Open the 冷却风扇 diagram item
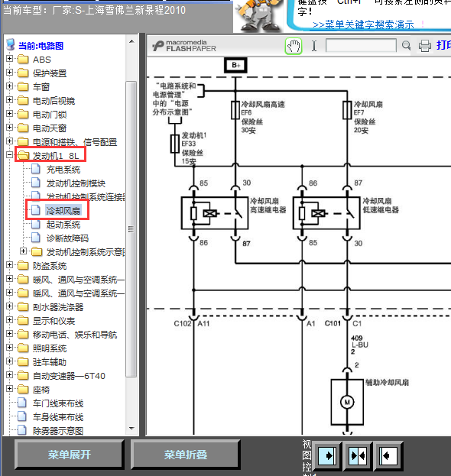 pyautogui.click(x=63, y=210)
